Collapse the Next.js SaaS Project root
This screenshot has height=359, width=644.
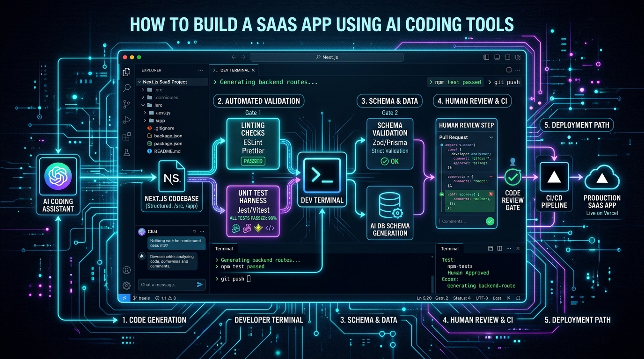point(139,82)
